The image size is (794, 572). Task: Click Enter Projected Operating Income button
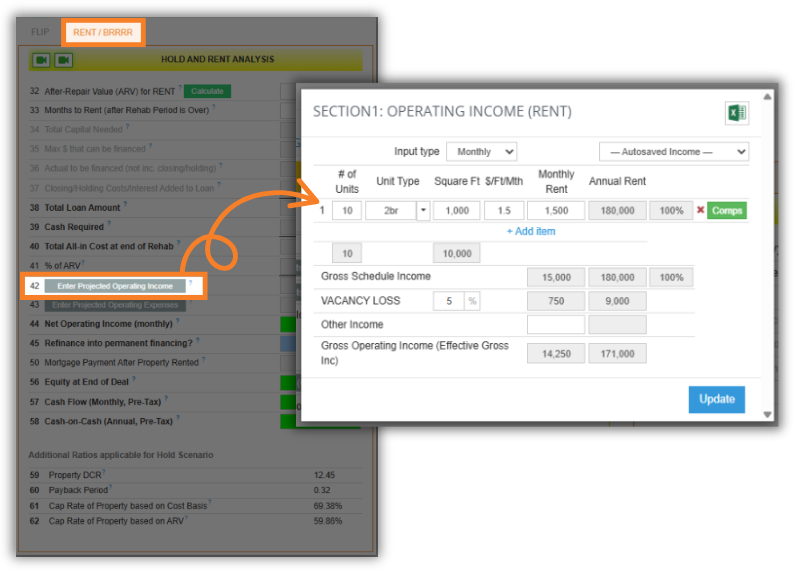(x=114, y=286)
